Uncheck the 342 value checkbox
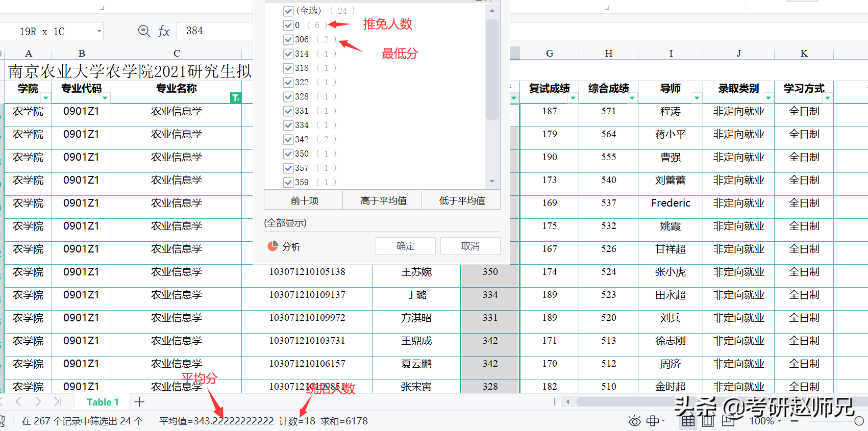 click(288, 139)
